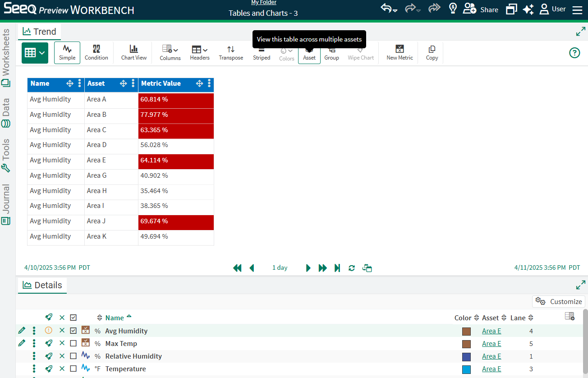Copy the table using the Copy icon
This screenshot has height=378, width=588.
pyautogui.click(x=432, y=52)
